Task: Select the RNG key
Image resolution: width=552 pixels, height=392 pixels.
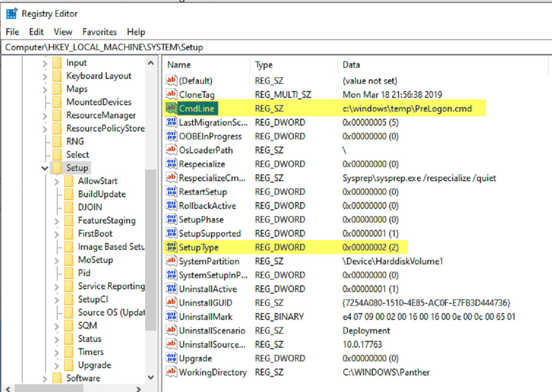Action: (75, 141)
